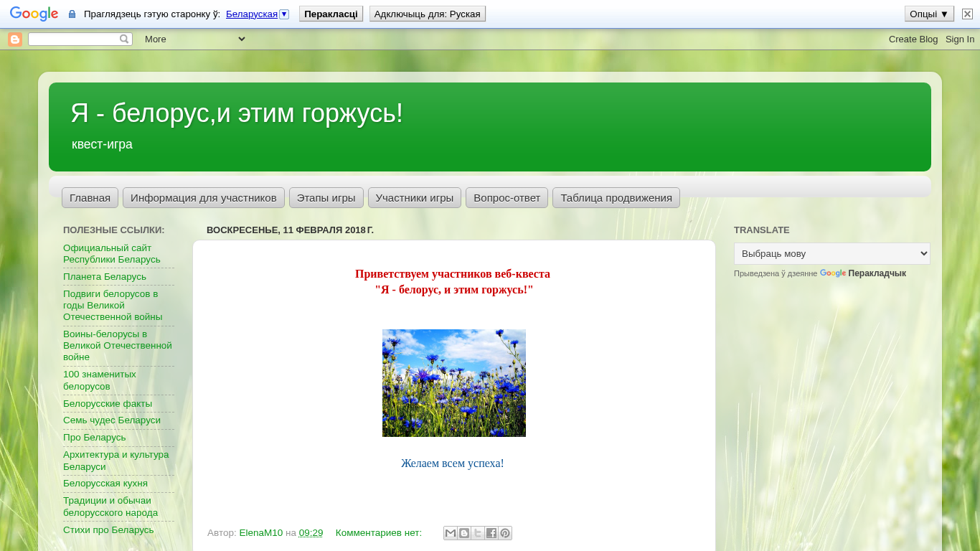
Task: Open the Белорусская кухня link
Action: coord(105,484)
